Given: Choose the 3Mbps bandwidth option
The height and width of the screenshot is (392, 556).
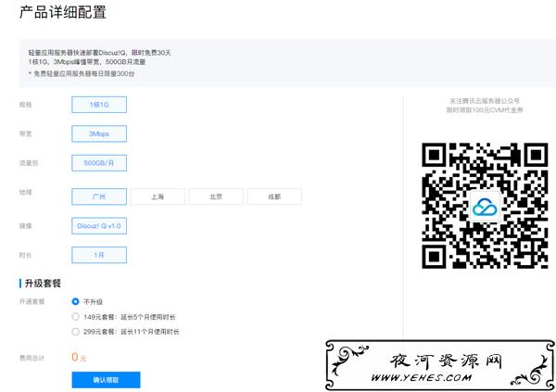Looking at the screenshot, I should (99, 134).
